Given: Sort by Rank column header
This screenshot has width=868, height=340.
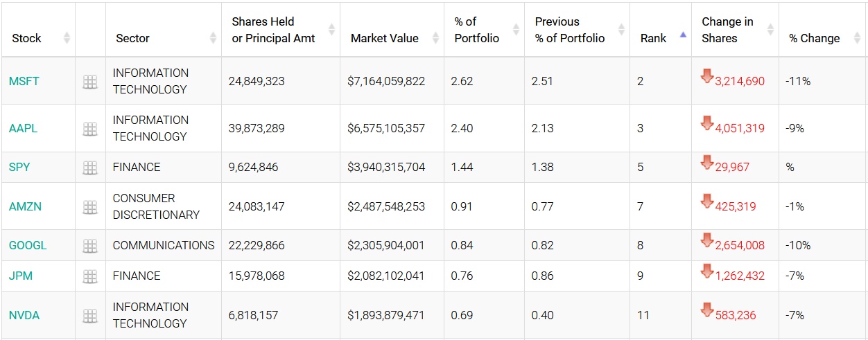Looking at the screenshot, I should [653, 38].
